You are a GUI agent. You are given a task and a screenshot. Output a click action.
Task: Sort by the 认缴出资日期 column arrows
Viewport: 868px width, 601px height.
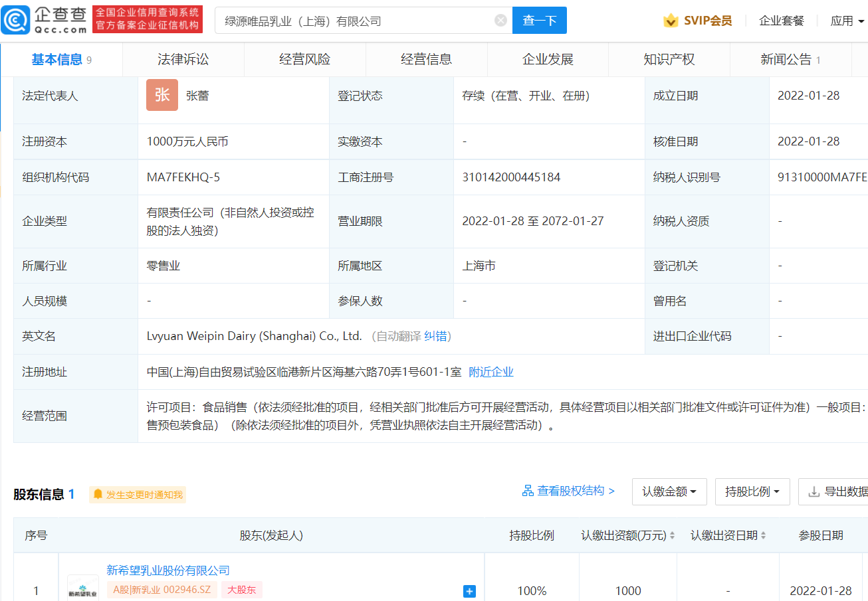[x=763, y=535]
